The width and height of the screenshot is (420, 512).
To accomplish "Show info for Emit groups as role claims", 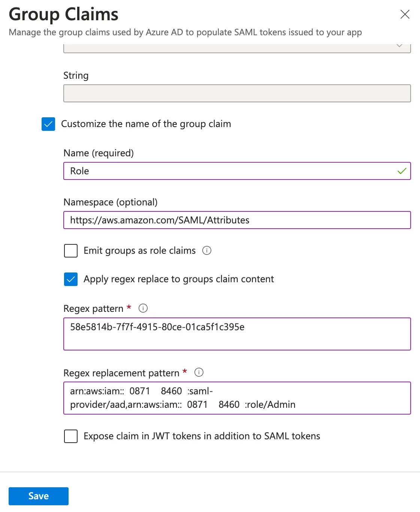I will click(x=207, y=250).
